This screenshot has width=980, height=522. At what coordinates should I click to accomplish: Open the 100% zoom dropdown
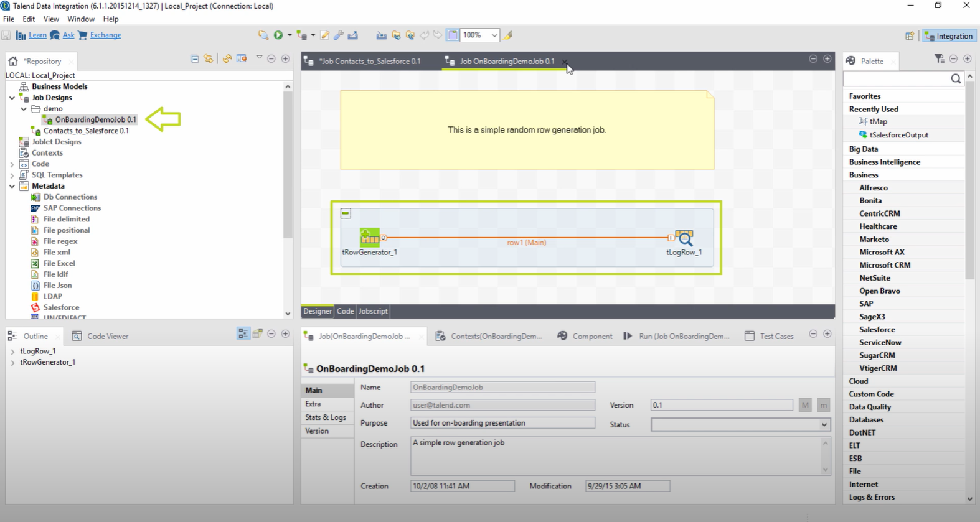[x=494, y=35]
